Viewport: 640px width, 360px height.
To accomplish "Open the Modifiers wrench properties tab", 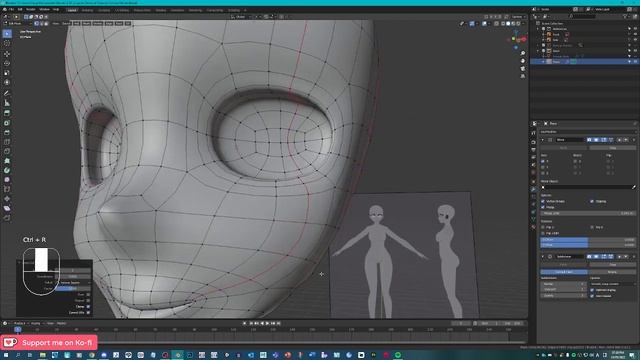I will click(x=533, y=189).
